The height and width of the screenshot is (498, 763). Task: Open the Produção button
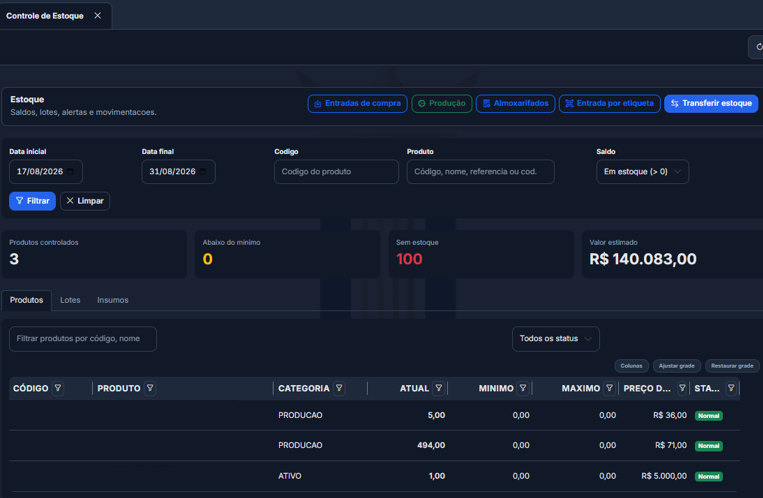point(442,104)
